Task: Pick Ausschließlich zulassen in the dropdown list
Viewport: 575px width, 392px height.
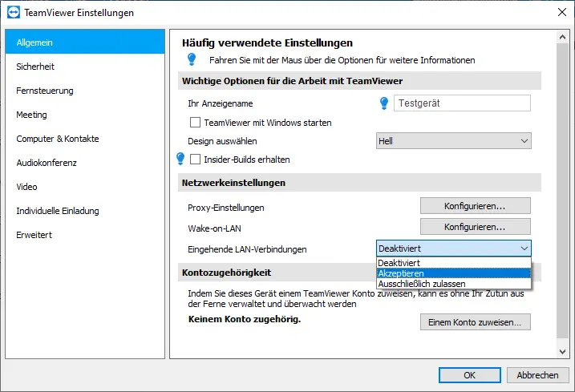Action: (454, 284)
